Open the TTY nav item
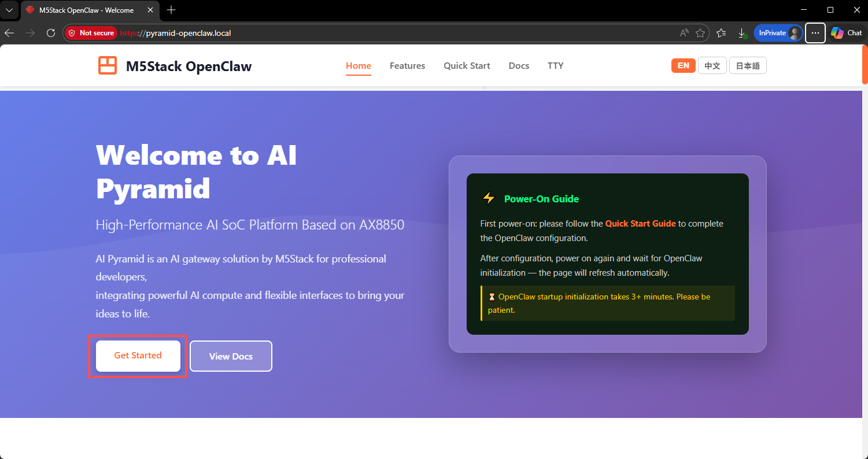868x459 pixels. pyautogui.click(x=555, y=66)
